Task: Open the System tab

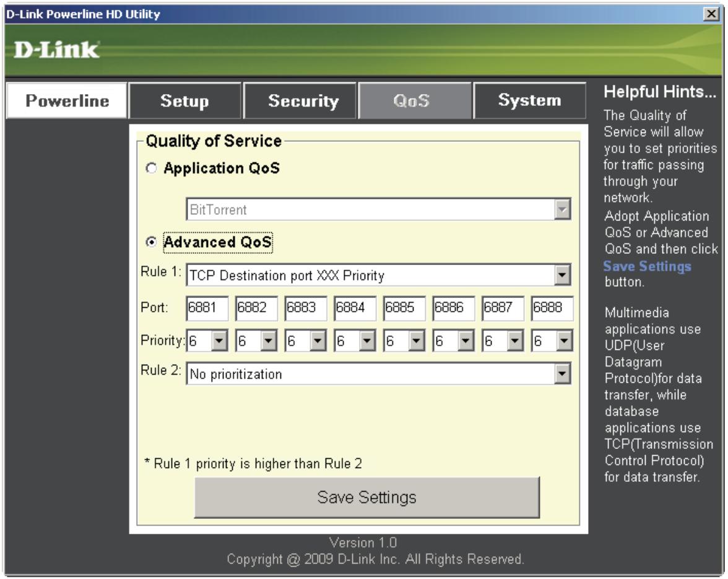Action: (x=530, y=101)
